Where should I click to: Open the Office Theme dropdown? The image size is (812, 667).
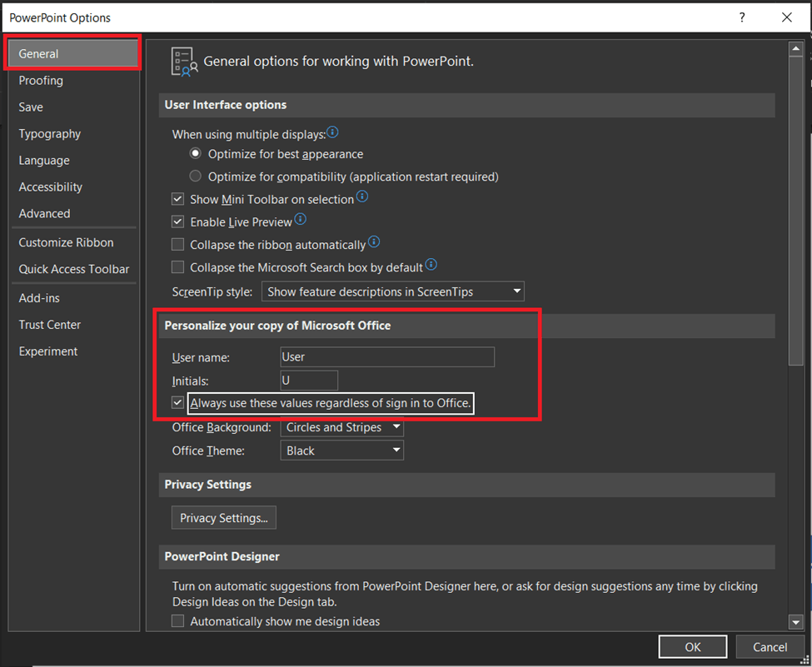pyautogui.click(x=341, y=450)
